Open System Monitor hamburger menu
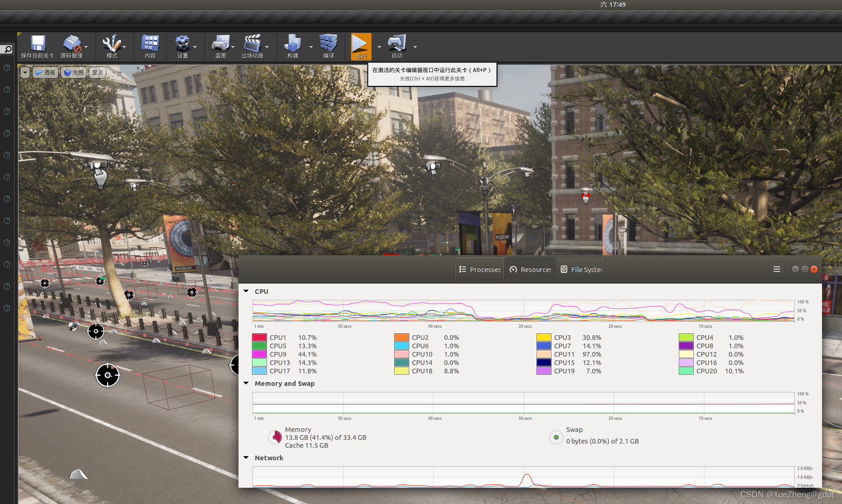 tap(776, 269)
